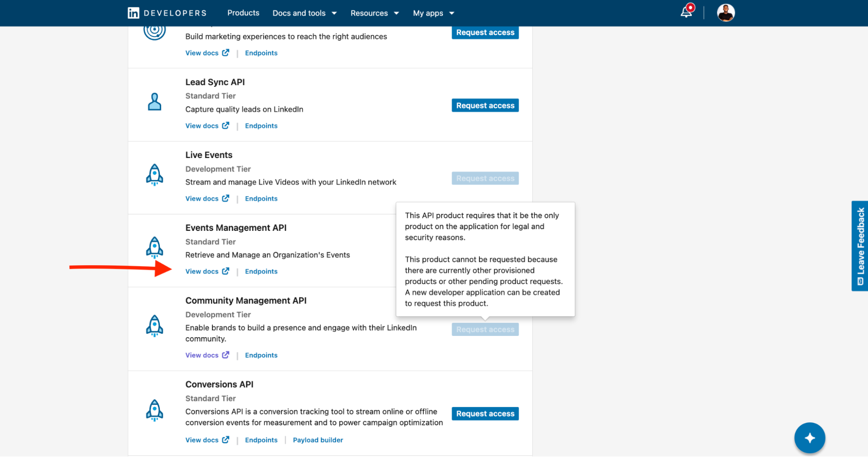The image size is (868, 457).
Task: Open View docs for Community Management API
Action: [202, 355]
